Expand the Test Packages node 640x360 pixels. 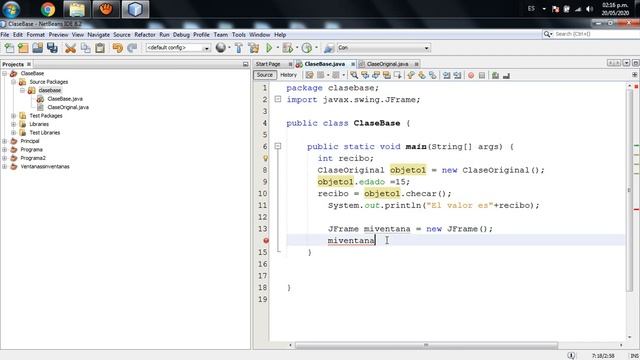tap(13, 116)
